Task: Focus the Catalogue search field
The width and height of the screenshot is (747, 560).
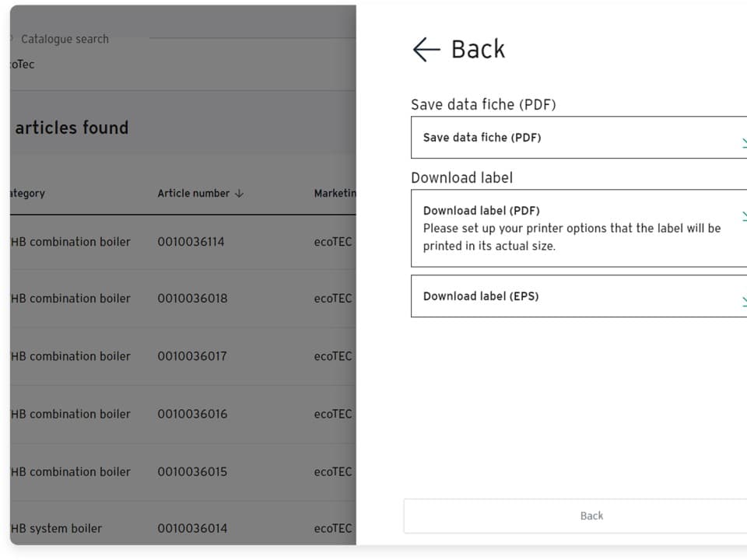Action: point(65,39)
